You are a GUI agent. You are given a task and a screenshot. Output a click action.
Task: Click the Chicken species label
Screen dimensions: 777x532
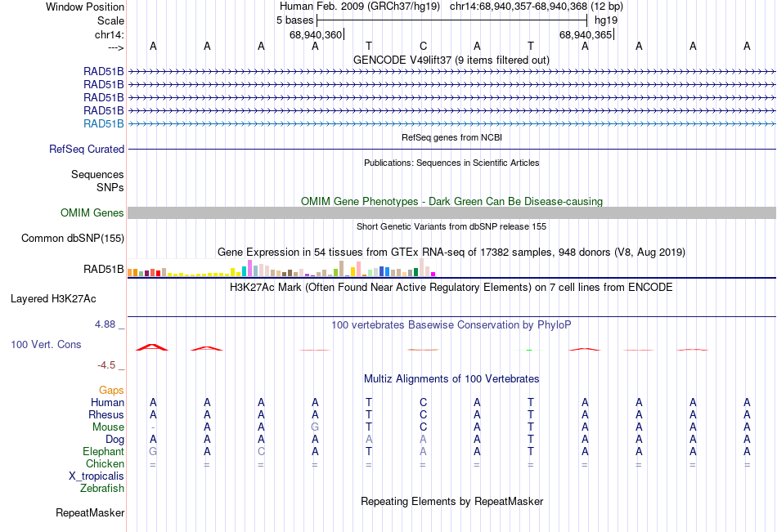(x=105, y=463)
